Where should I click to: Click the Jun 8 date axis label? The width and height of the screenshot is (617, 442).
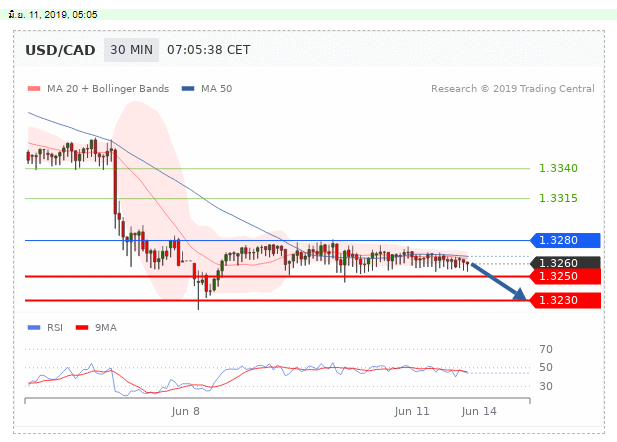click(x=185, y=411)
